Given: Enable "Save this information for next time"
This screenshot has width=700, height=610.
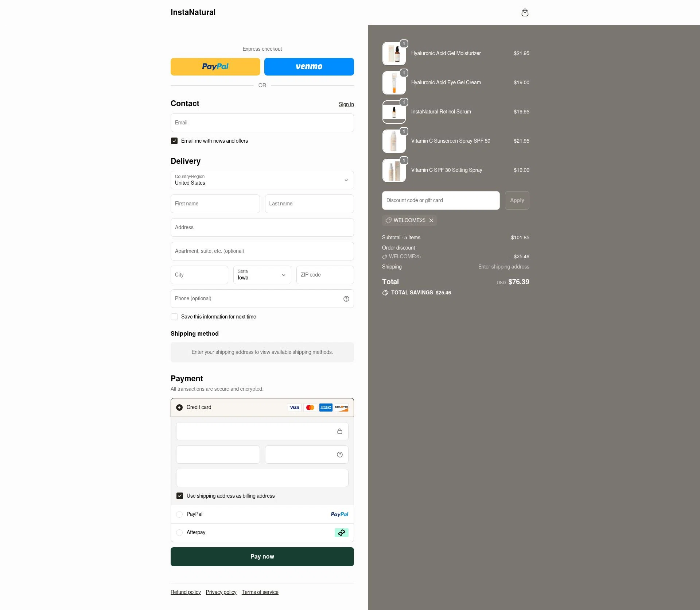Looking at the screenshot, I should [x=174, y=317].
